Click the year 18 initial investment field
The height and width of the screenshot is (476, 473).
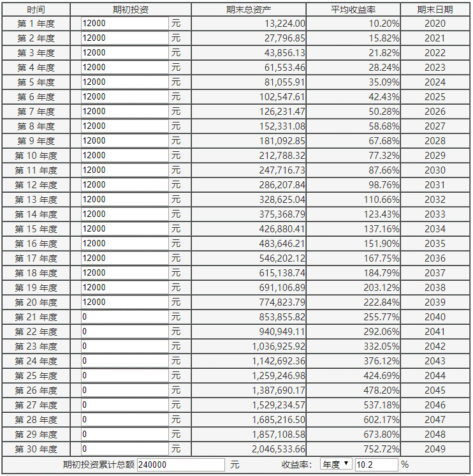click(x=124, y=272)
